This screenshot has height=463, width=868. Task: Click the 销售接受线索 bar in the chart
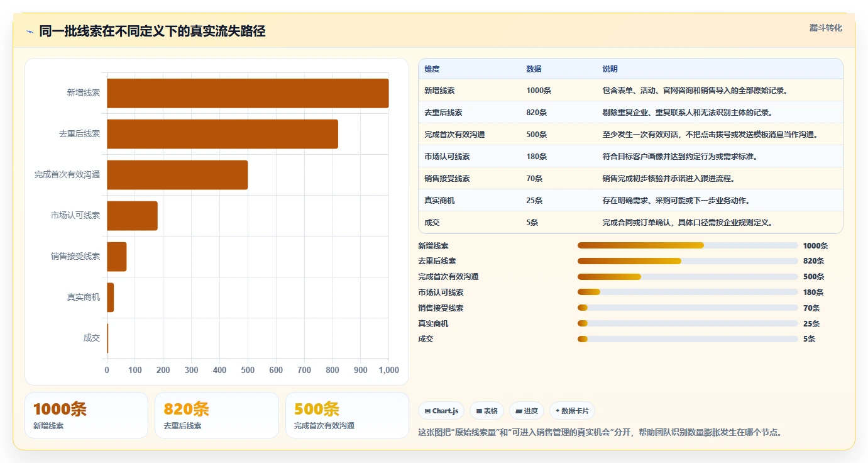point(117,257)
